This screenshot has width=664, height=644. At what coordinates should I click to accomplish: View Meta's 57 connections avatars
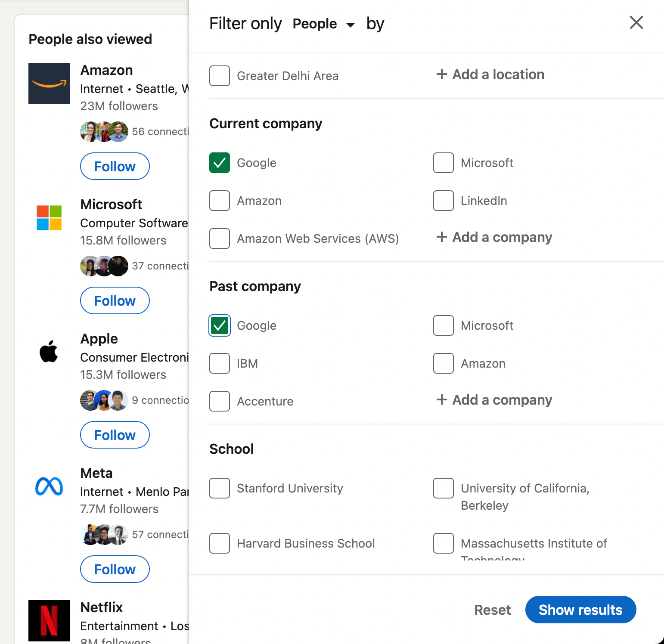point(104,535)
